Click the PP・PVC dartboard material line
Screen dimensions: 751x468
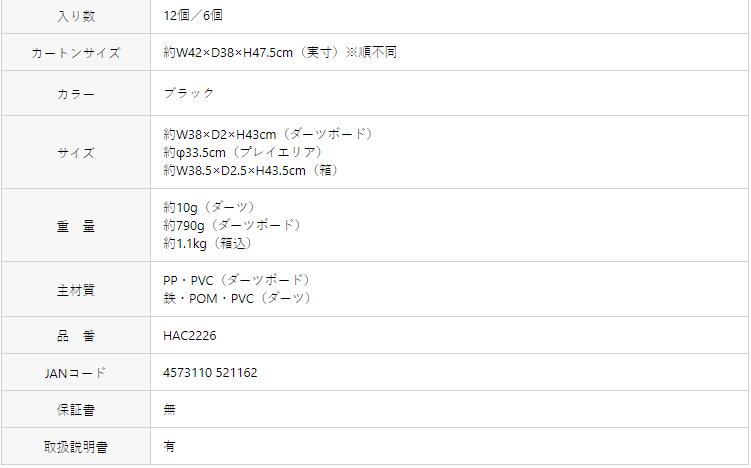pyautogui.click(x=237, y=280)
